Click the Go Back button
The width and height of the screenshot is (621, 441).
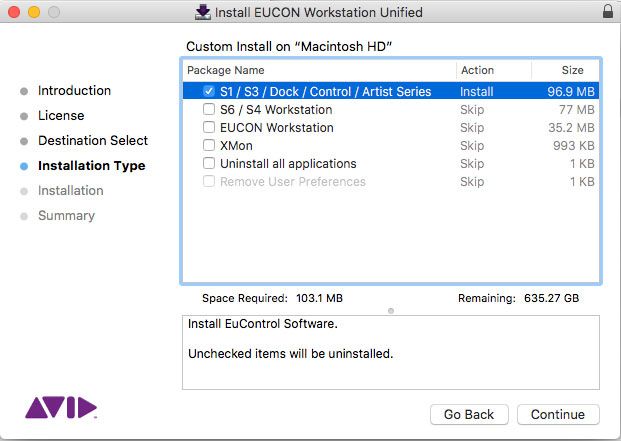[x=469, y=414]
